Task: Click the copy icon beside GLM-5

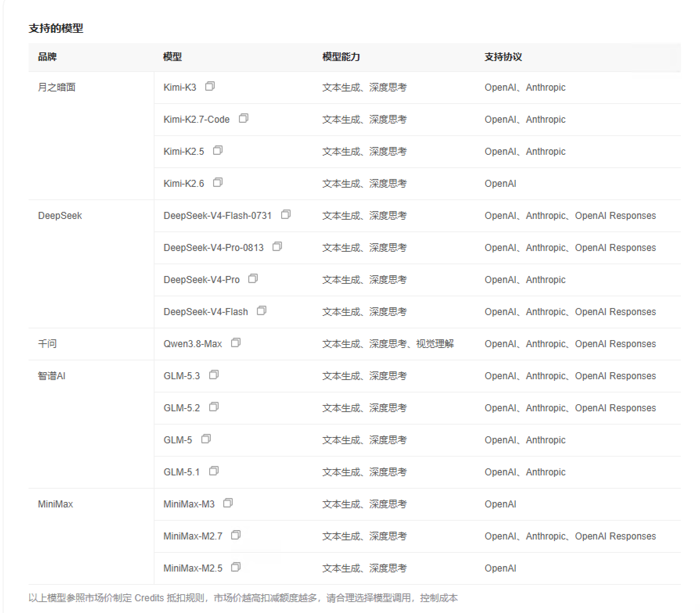Action: click(206, 439)
